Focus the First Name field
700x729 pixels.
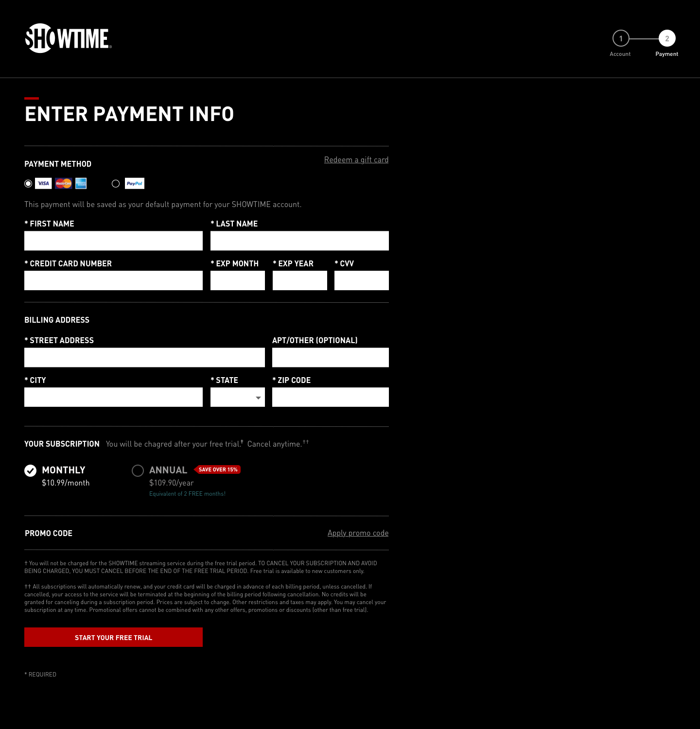pos(113,241)
